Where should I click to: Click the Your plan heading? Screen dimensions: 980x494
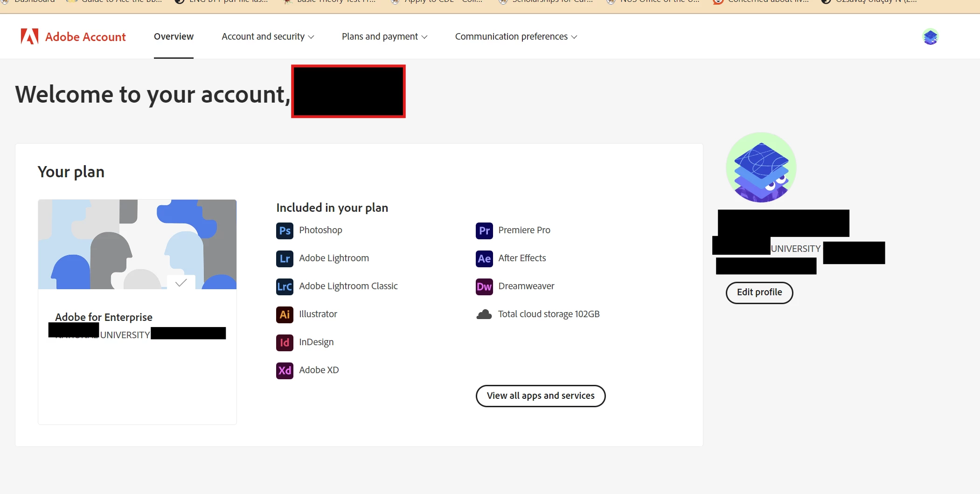[x=71, y=172]
